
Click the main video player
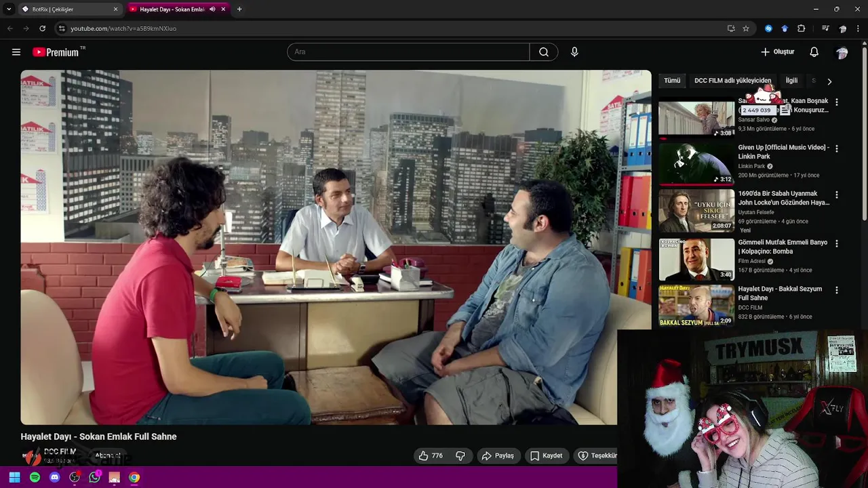point(336,247)
